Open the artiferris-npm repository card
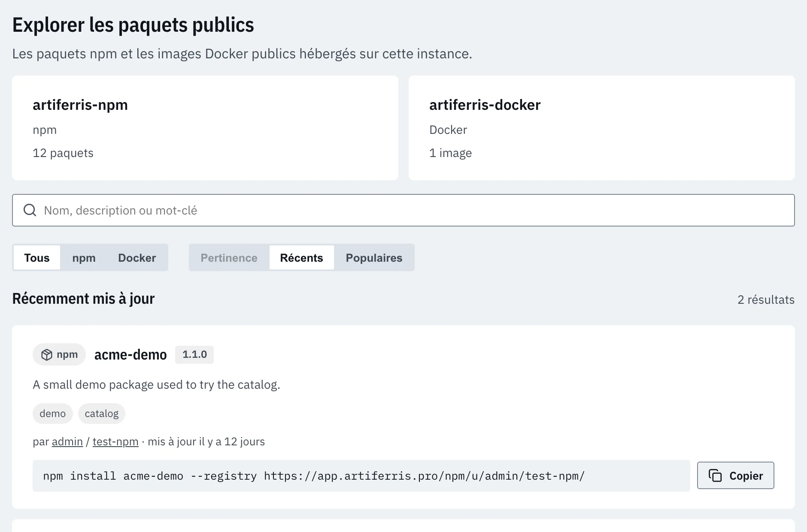807x532 pixels. tap(205, 128)
